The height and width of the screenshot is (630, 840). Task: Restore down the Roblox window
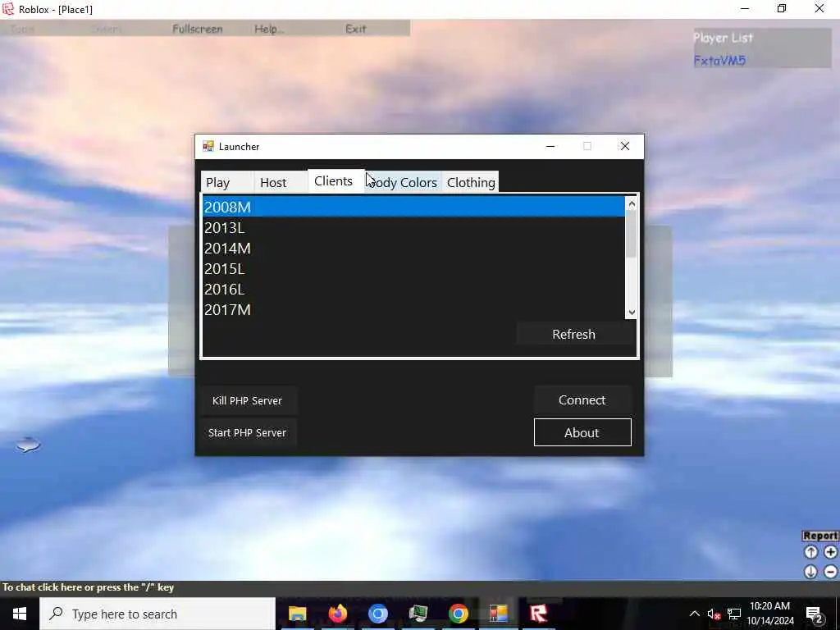coord(782,8)
